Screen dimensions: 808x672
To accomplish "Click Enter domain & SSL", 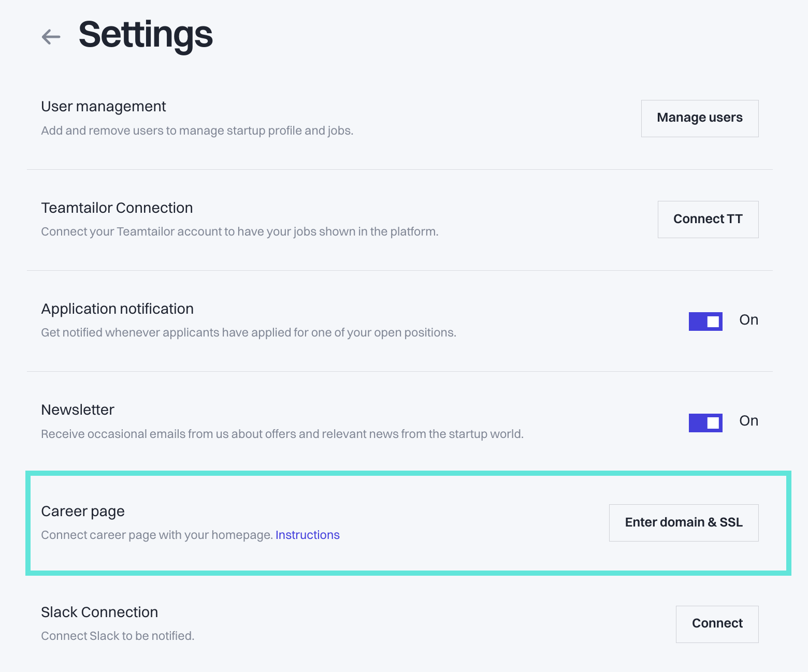I will [x=684, y=522].
